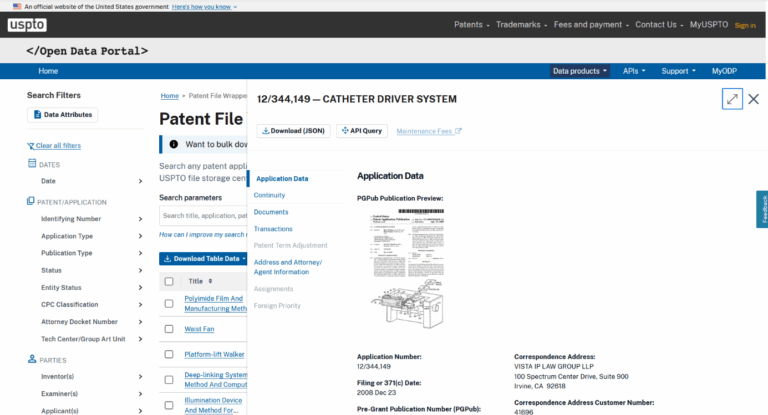Viewport: 768px width, 415px height.
Task: Switch to the Continuity section
Action: click(x=270, y=195)
